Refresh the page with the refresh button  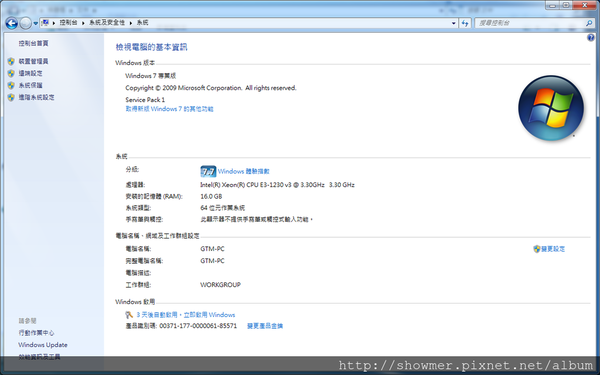465,23
